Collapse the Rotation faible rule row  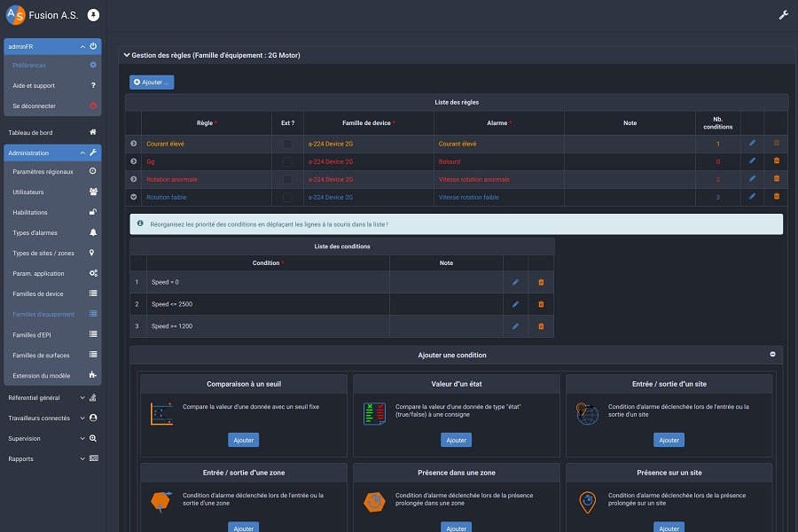tap(133, 197)
